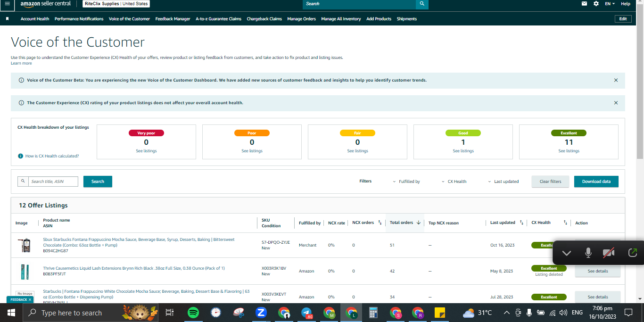
Task: Expand the Fulfilled by filter
Action: click(406, 182)
